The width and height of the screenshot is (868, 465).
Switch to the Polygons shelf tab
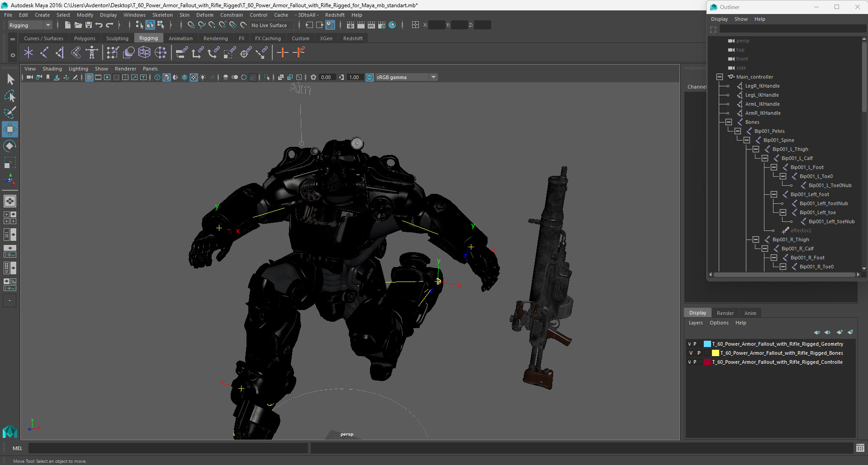[x=85, y=38]
